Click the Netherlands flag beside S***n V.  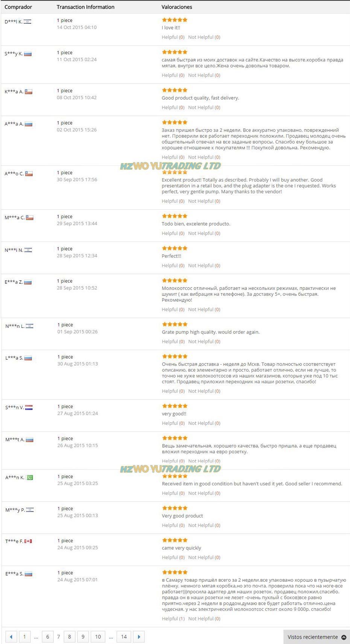pyautogui.click(x=29, y=407)
